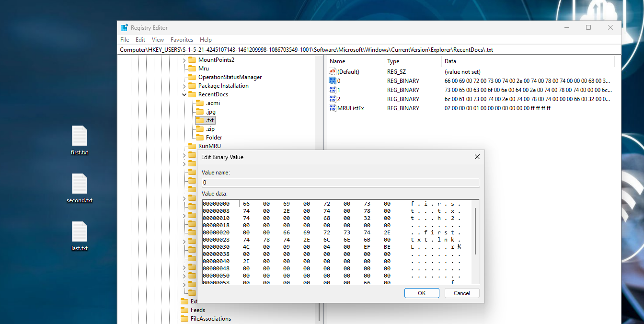Viewport: 644px width, 324px height.
Task: Cancel the Edit Binary Value dialog
Action: pos(461,293)
